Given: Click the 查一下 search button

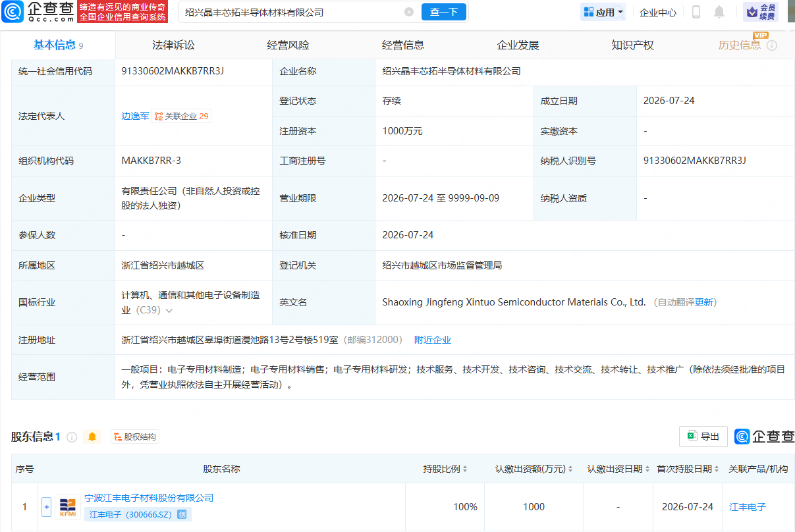Looking at the screenshot, I should point(443,12).
